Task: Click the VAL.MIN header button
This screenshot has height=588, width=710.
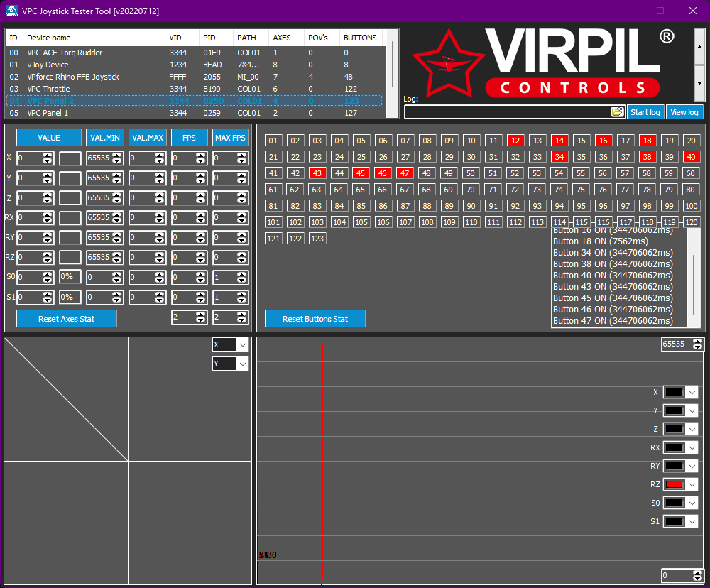Action: point(105,138)
